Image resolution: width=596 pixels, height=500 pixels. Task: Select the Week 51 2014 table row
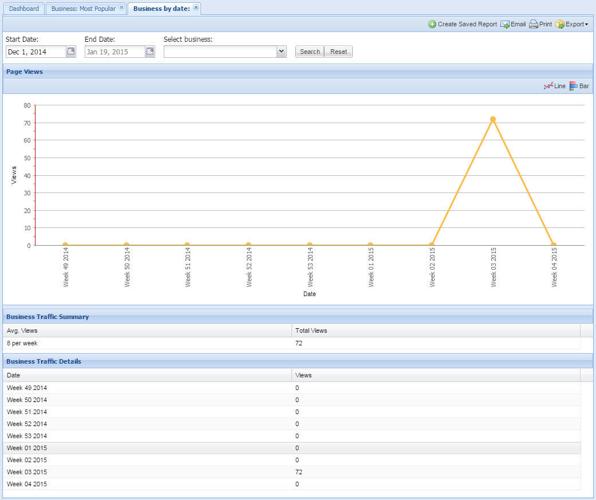click(292, 412)
